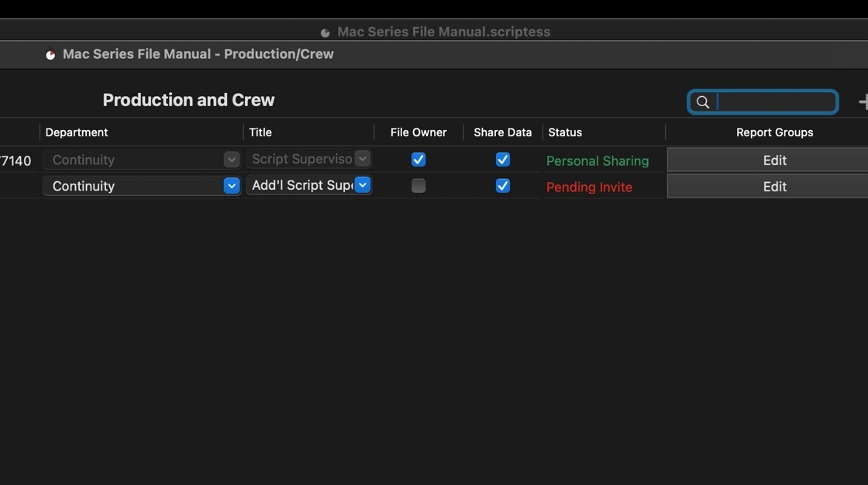This screenshot has width=868, height=485.
Task: Open Department dropdown in the Personal Sharing row
Action: coord(231,160)
